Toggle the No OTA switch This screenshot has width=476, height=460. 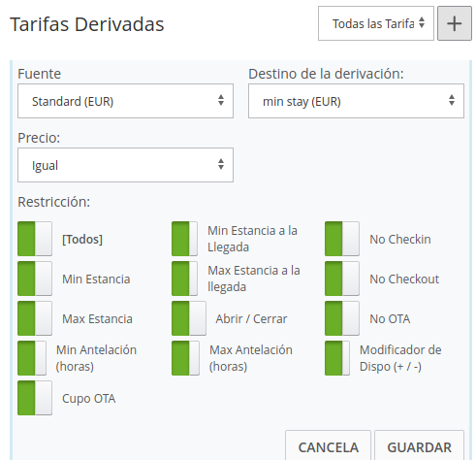click(342, 318)
